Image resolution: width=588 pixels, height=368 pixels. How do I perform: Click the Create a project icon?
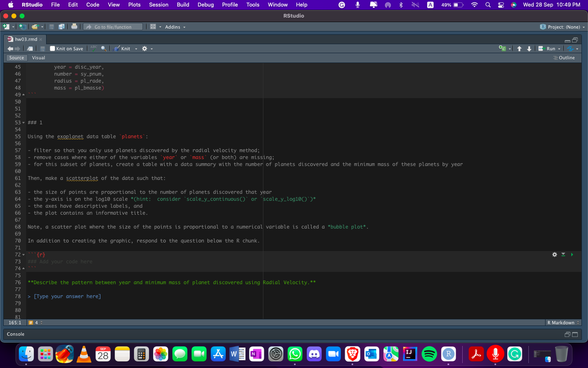23,27
